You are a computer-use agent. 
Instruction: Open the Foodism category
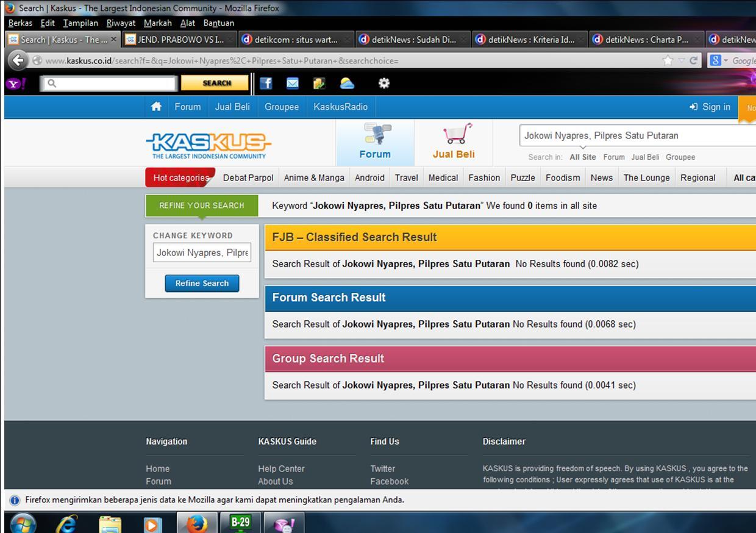coord(563,177)
